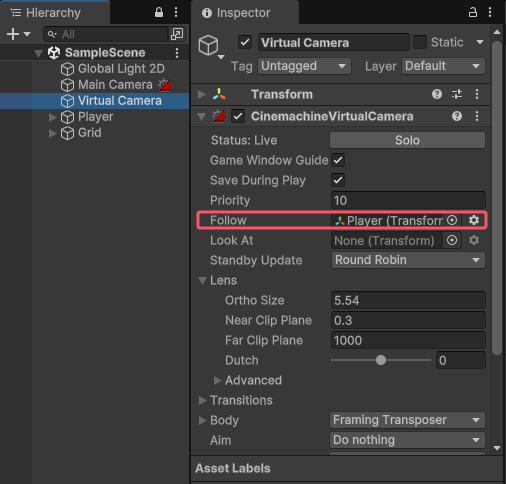Click the Virtual Camera name field

point(334,42)
